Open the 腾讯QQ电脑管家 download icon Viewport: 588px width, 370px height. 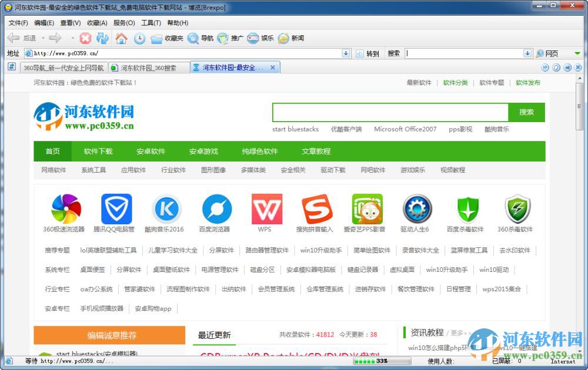click(115, 208)
